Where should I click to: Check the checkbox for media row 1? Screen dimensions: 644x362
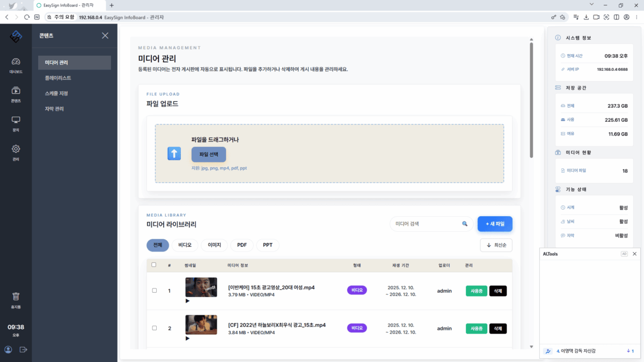pyautogui.click(x=154, y=291)
